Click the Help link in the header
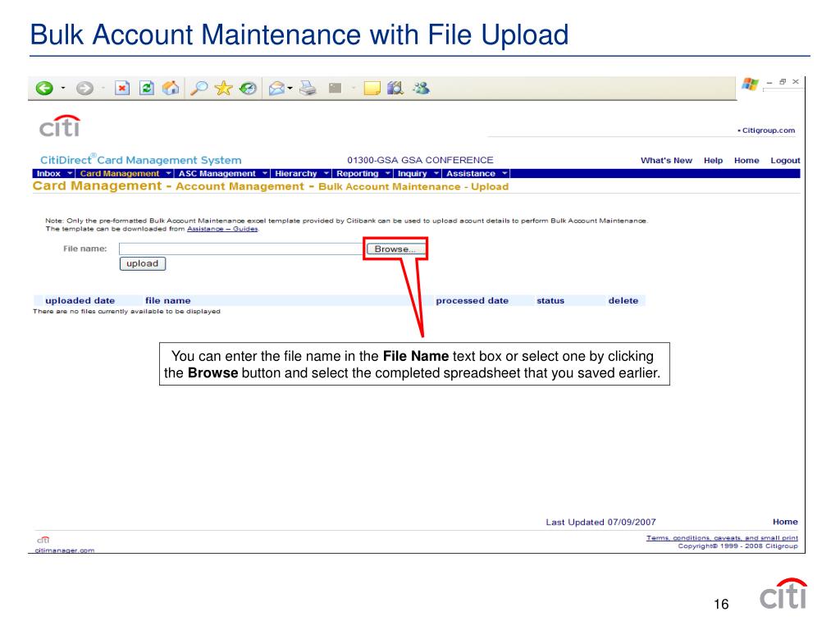 point(713,160)
